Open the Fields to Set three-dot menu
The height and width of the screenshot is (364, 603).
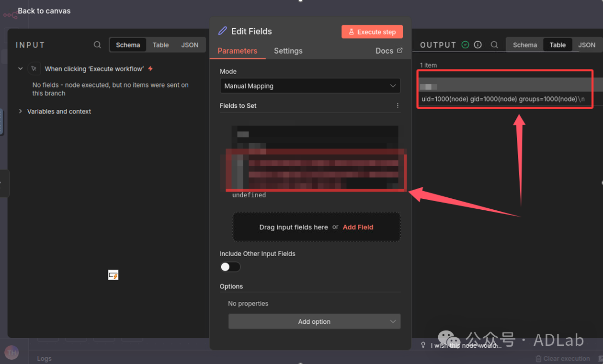(398, 105)
